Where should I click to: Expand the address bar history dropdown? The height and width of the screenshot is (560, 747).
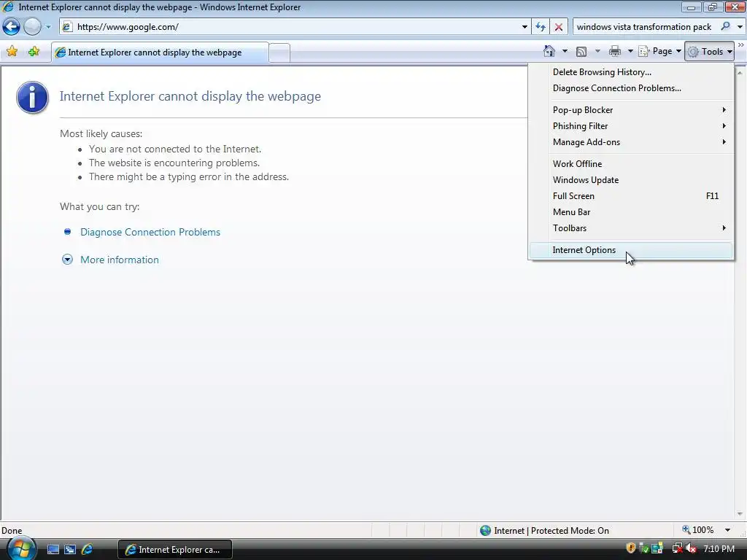[525, 27]
